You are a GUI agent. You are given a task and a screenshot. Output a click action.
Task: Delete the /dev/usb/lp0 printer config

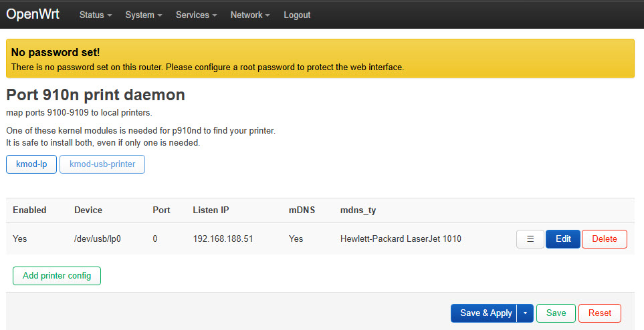pos(604,239)
